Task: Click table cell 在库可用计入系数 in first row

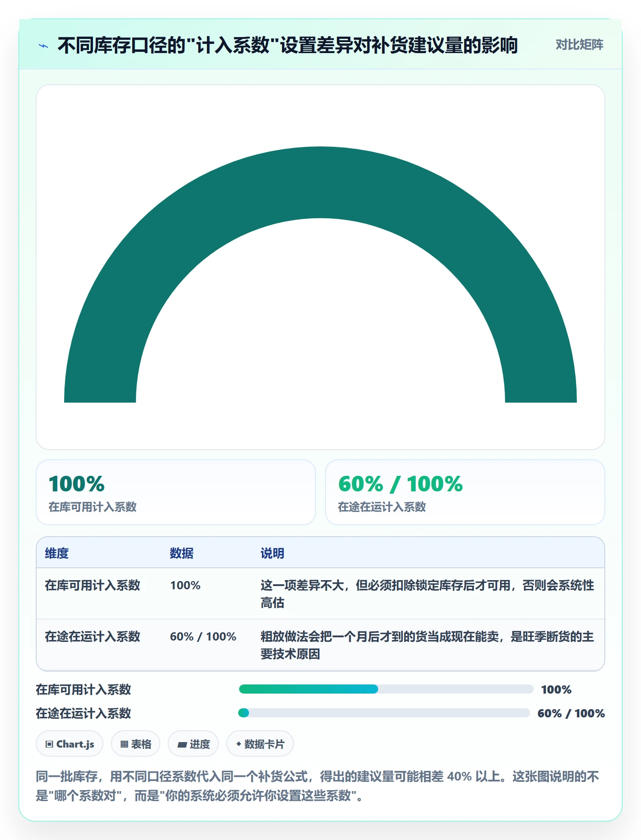Action: pos(92,585)
